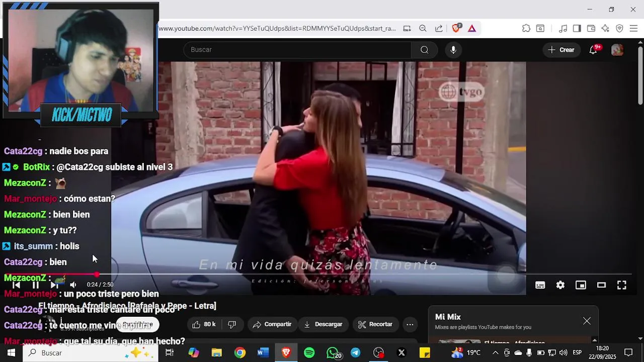This screenshot has height=362, width=644.
Task: Focus the YouTube Buscar search field
Action: coord(297,50)
